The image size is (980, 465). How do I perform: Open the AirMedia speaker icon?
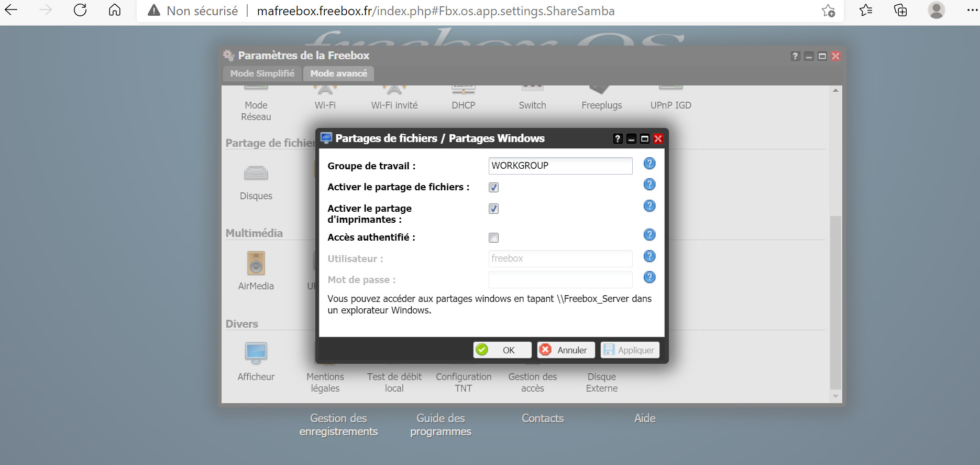[x=256, y=263]
